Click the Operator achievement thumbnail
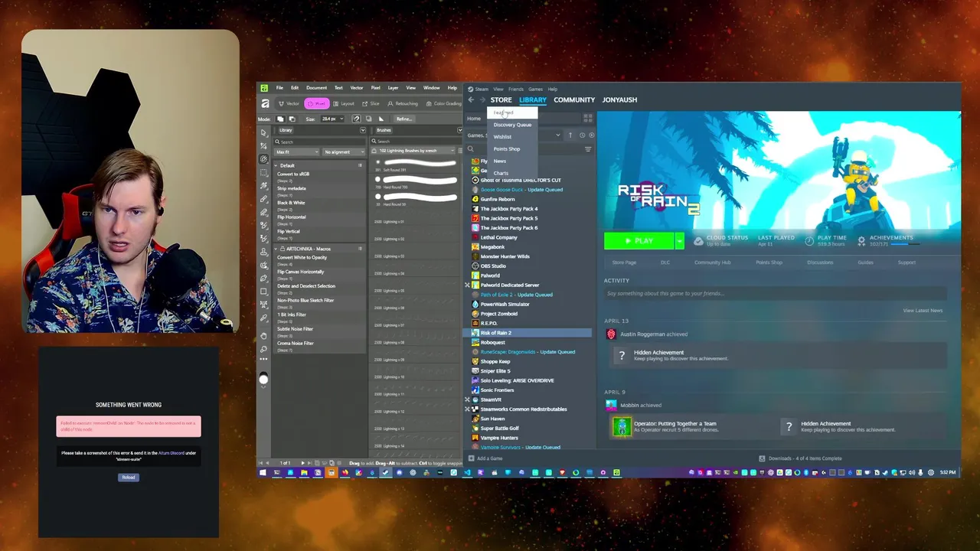980x551 pixels. [621, 426]
